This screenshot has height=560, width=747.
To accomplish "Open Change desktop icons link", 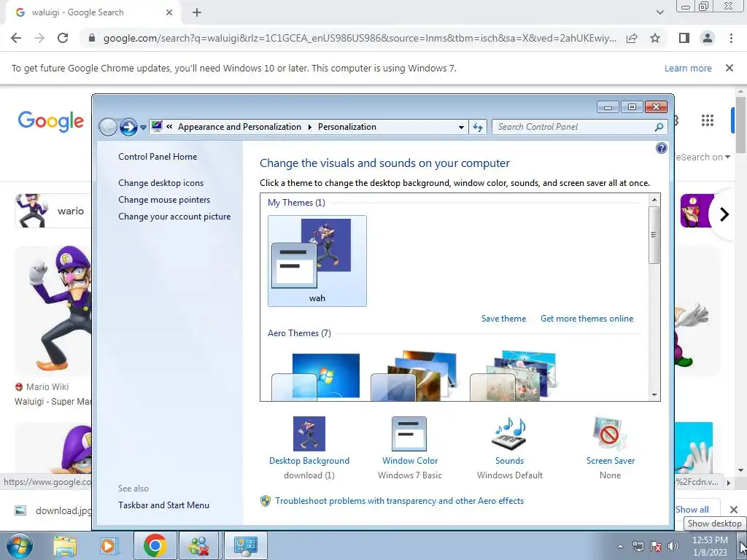I will (x=161, y=183).
